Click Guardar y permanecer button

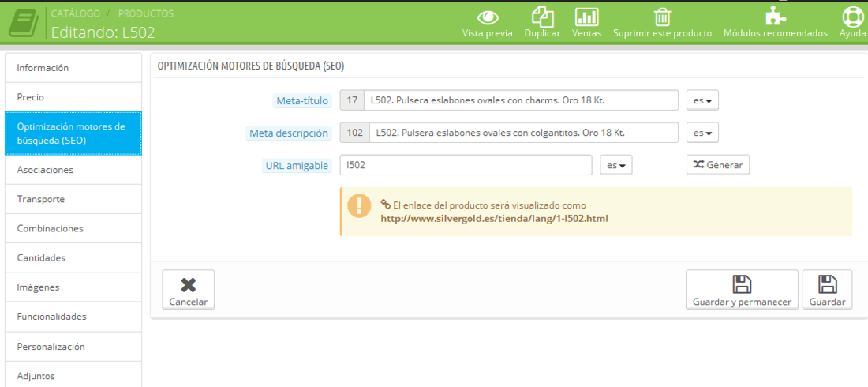[742, 289]
